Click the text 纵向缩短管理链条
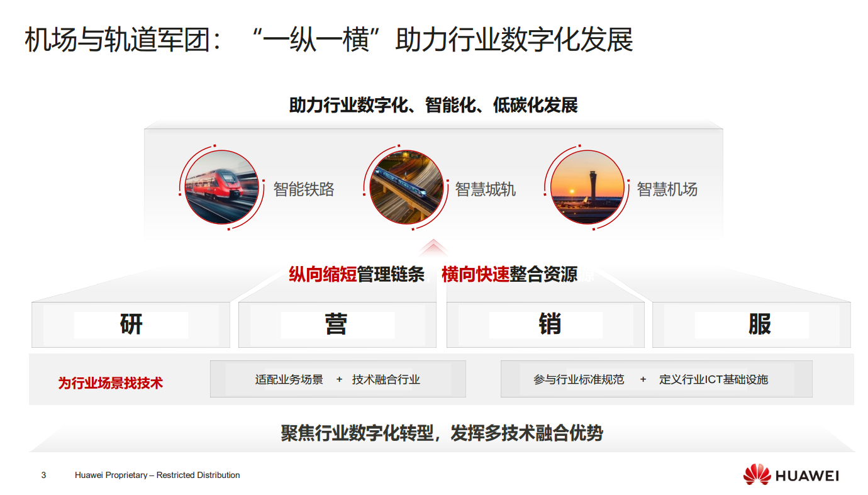 (357, 274)
